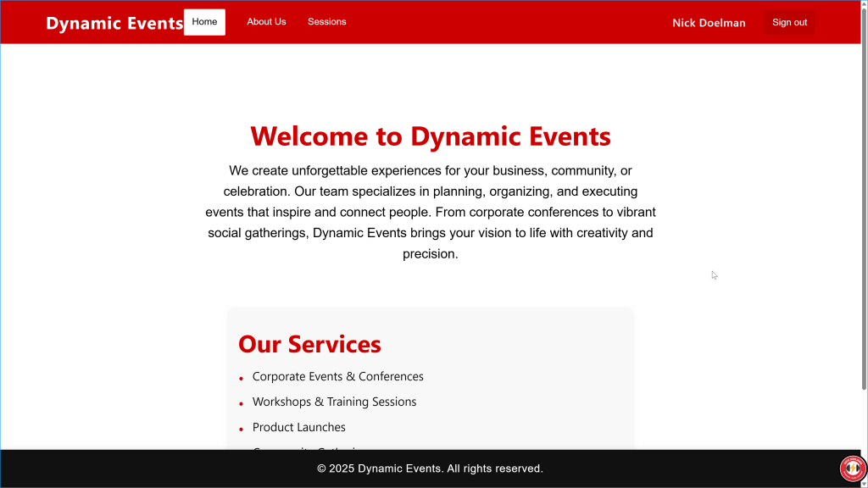Click the intro paragraph about unforgettable experiences
Viewport: 868px width, 488px height.
[430, 212]
